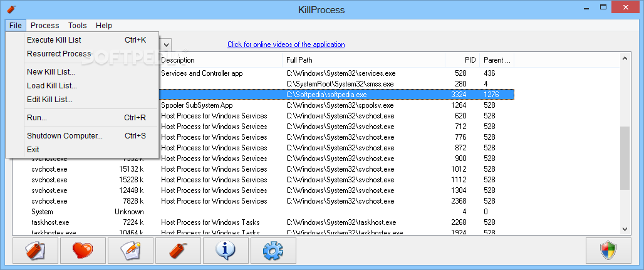The height and width of the screenshot is (270, 644).
Task: Click the PID cell 1264
Action: click(459, 105)
